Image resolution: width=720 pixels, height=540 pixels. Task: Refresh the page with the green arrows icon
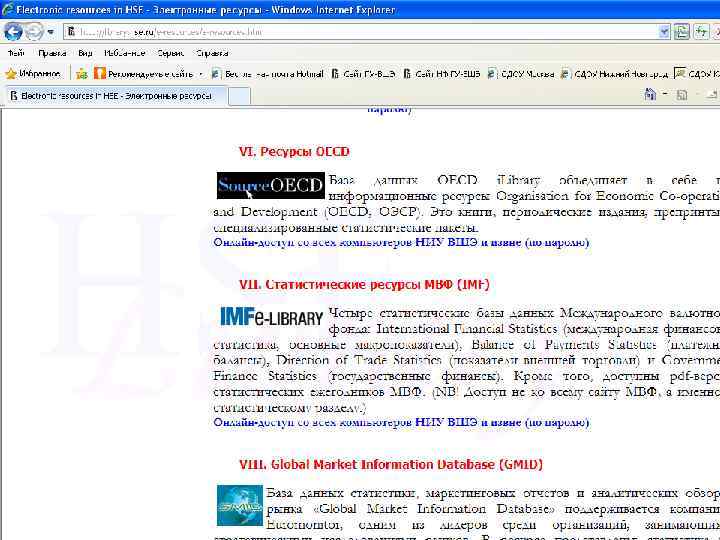701,32
